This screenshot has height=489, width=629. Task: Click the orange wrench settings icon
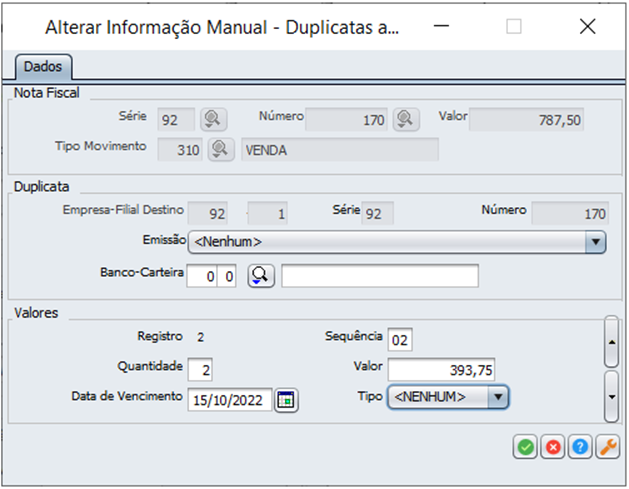point(607,448)
